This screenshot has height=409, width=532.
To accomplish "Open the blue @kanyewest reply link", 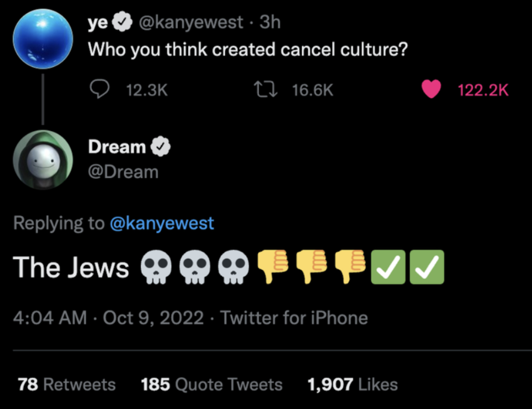I will pyautogui.click(x=162, y=223).
